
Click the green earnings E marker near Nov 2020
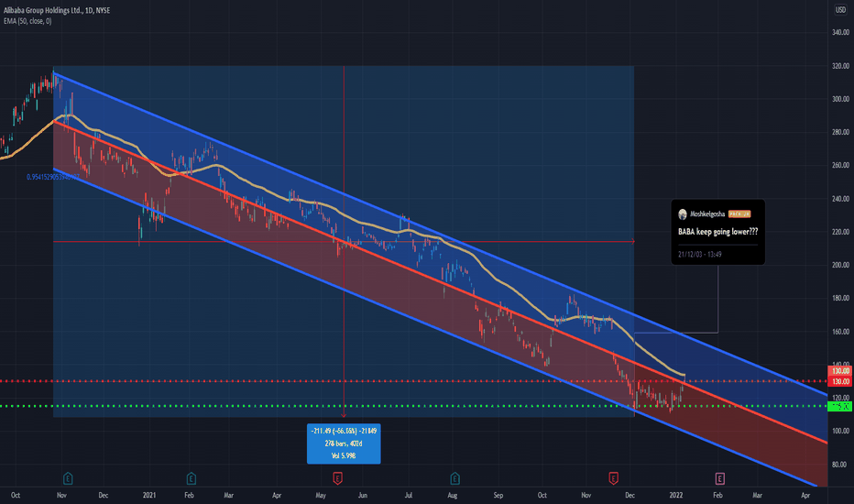point(68,478)
